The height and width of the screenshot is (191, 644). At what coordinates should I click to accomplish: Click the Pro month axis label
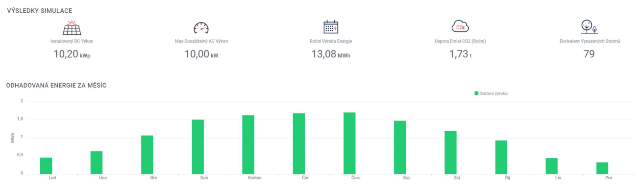pyautogui.click(x=609, y=178)
